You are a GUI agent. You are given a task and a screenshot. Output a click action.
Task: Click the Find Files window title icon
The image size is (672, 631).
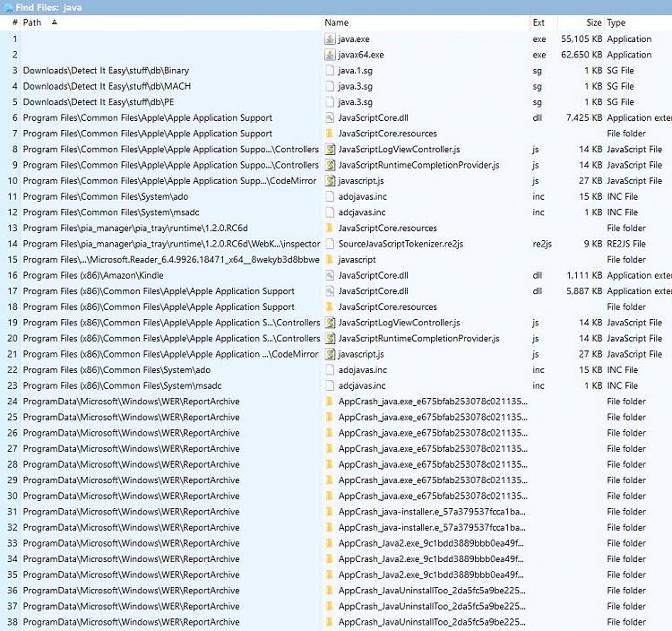(8, 8)
